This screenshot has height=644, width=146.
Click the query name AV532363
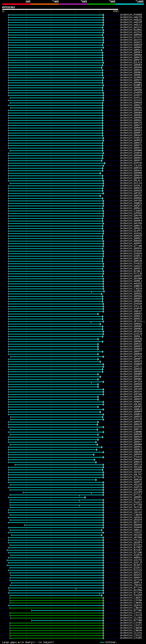click(x=8, y=7)
